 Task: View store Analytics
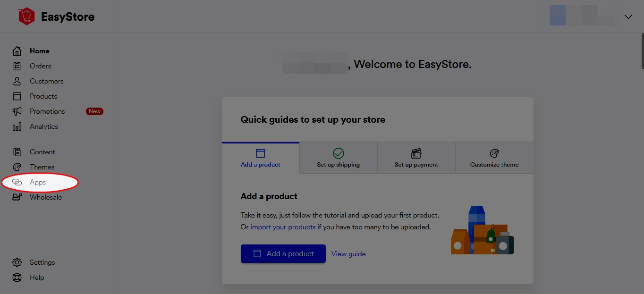click(44, 126)
